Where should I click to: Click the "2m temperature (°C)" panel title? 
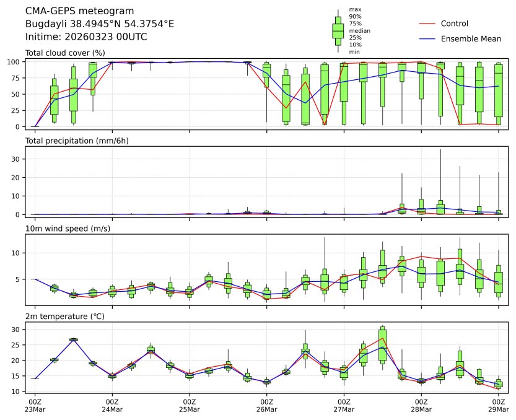[64, 317]
